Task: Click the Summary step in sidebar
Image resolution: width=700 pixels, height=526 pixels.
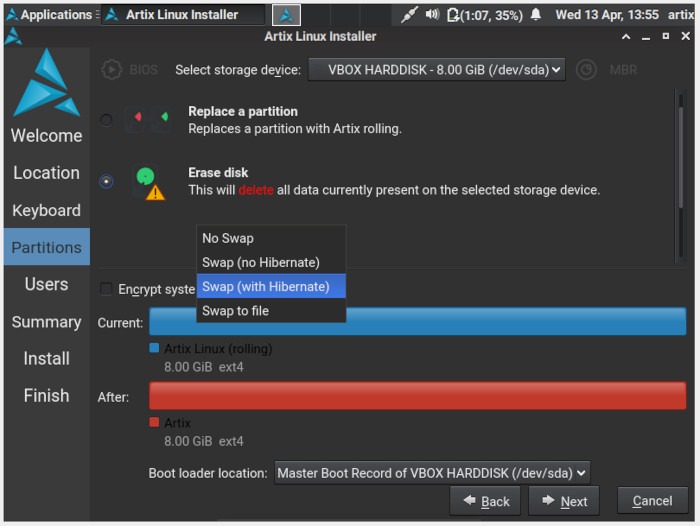Action: (47, 322)
